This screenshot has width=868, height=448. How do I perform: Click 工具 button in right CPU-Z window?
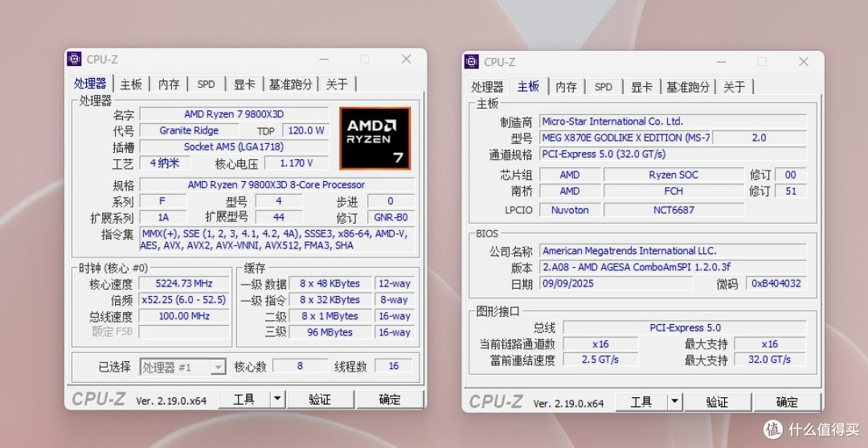point(641,402)
